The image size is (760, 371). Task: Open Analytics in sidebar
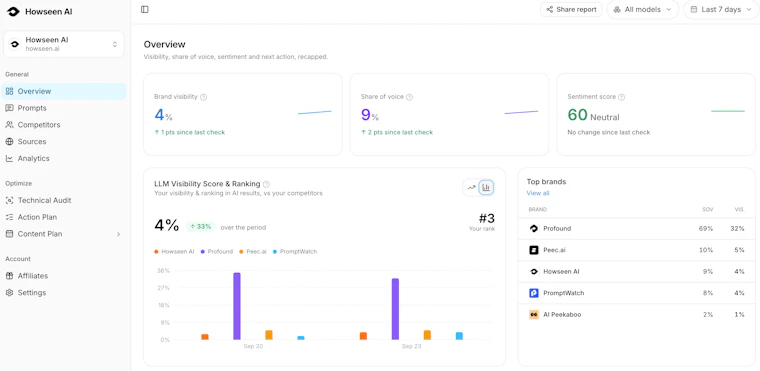coord(63,159)
